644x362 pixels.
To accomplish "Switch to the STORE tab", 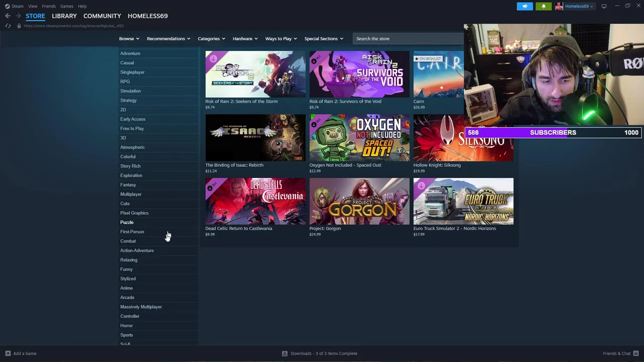I will (x=35, y=16).
